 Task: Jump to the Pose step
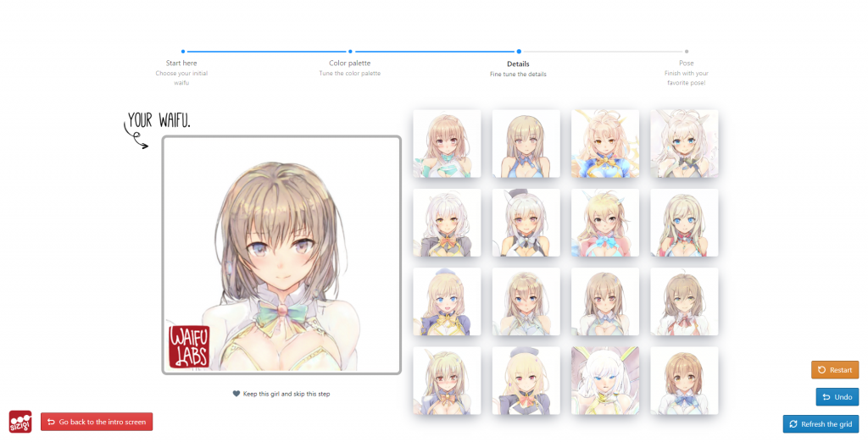click(687, 52)
